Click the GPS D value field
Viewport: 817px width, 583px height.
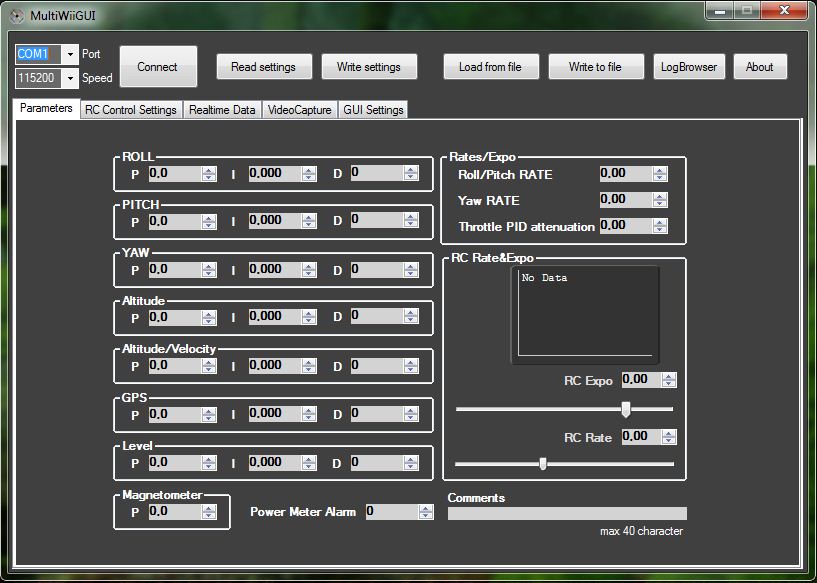377,414
